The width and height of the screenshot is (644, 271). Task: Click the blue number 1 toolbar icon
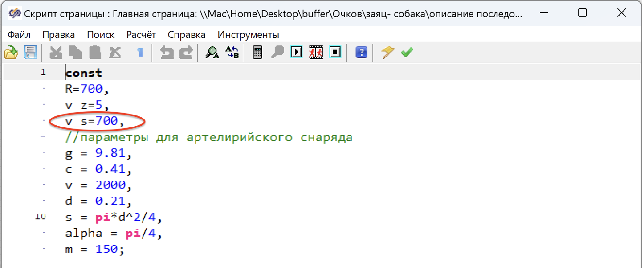point(140,53)
